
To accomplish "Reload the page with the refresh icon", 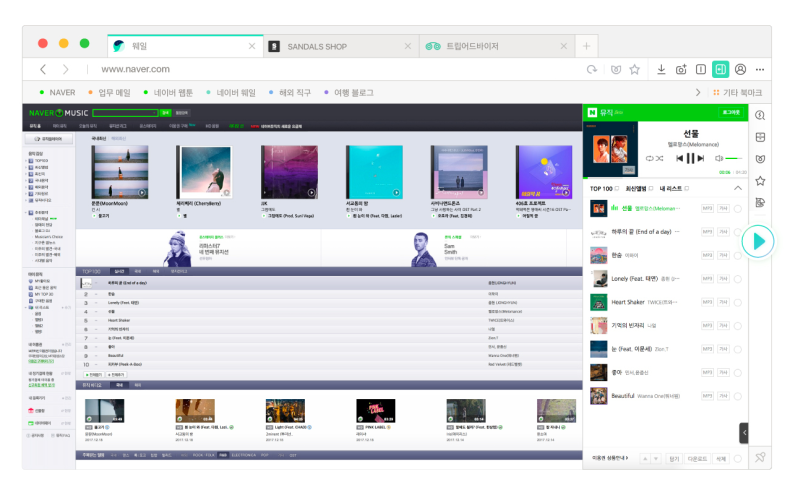I will (x=592, y=69).
